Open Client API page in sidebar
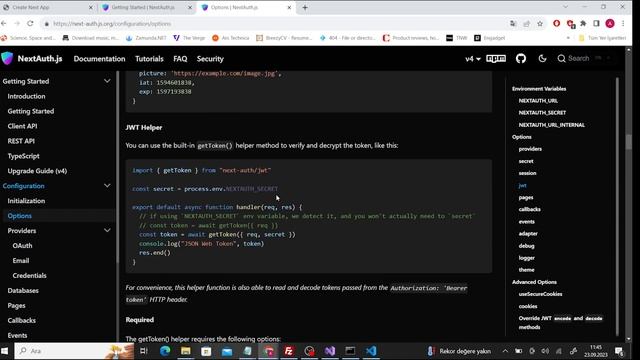This screenshot has height=360, width=640. coord(22,126)
